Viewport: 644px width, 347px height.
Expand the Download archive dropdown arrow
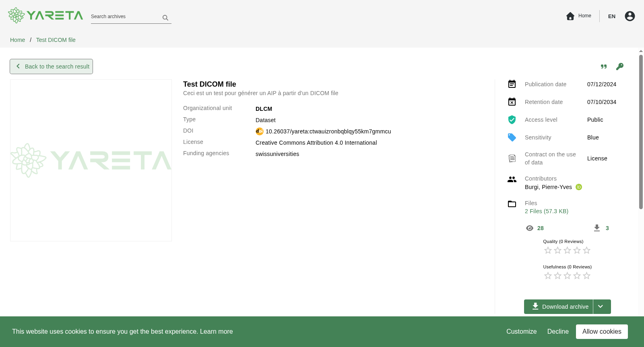(602, 307)
